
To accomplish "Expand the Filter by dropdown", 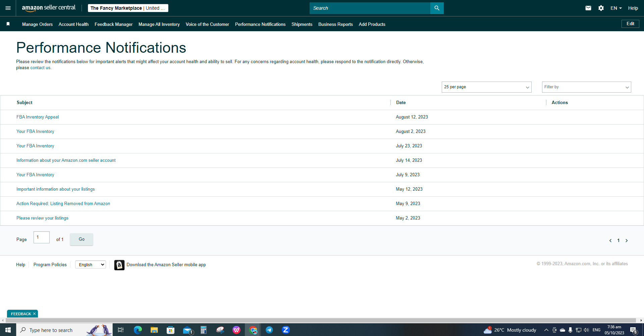I will [586, 87].
